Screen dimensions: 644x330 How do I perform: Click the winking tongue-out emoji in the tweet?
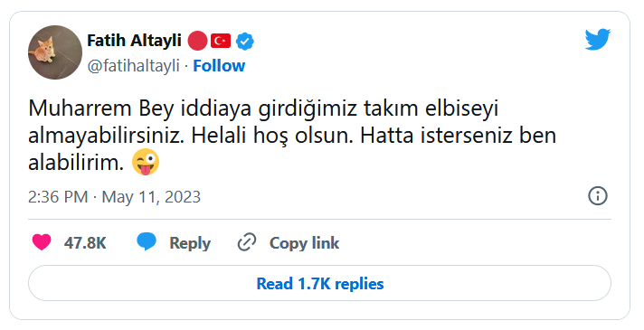tap(146, 163)
